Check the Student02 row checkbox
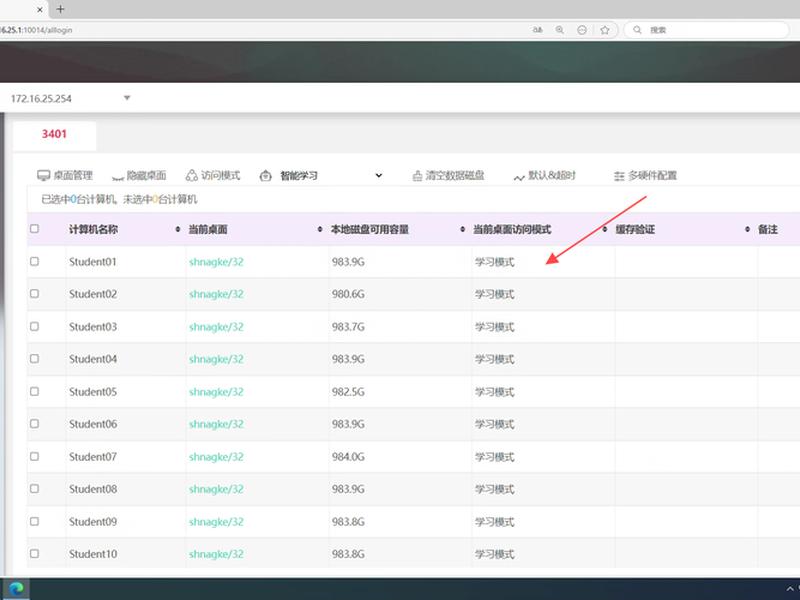800x600 pixels. pos(34,294)
